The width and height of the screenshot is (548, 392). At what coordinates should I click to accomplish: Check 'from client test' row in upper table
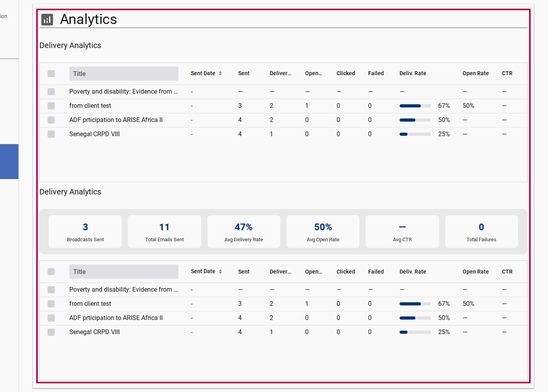tap(51, 106)
